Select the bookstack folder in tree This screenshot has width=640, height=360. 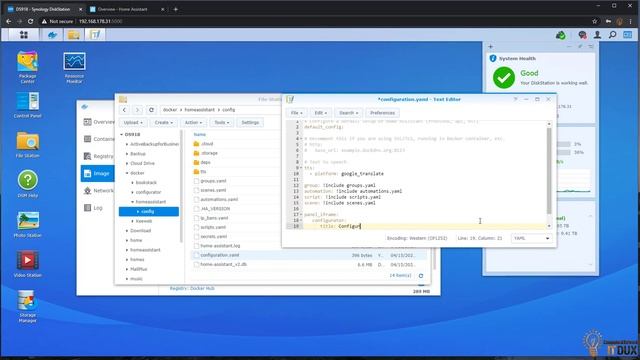(146, 182)
